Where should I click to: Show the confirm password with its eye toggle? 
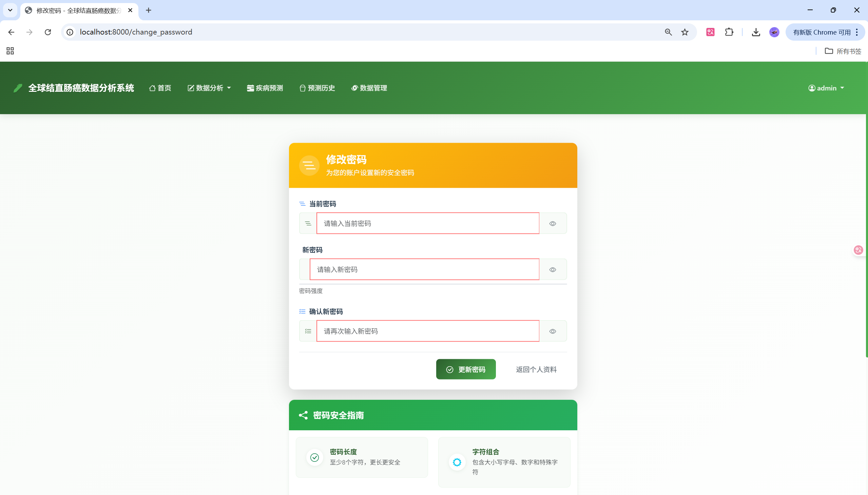(x=553, y=331)
